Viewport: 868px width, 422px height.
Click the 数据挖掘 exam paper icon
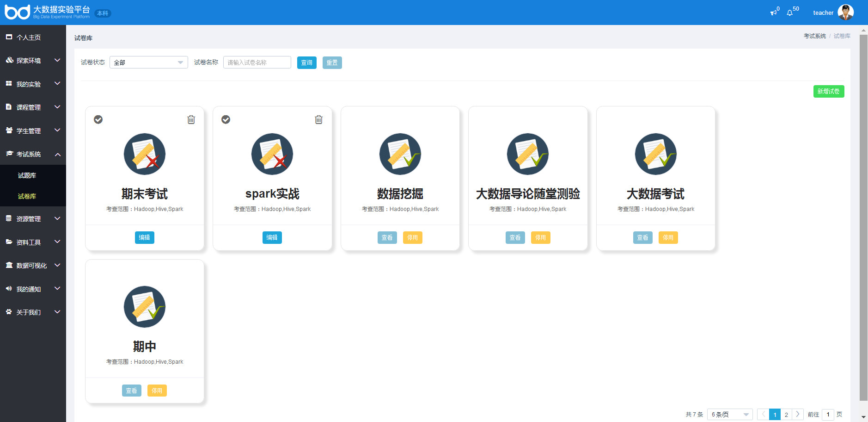(x=400, y=154)
